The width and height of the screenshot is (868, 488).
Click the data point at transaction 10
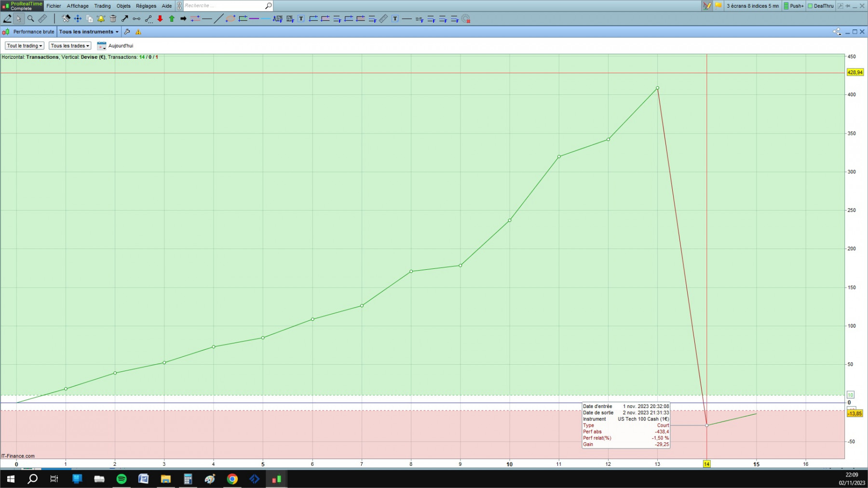pyautogui.click(x=510, y=220)
